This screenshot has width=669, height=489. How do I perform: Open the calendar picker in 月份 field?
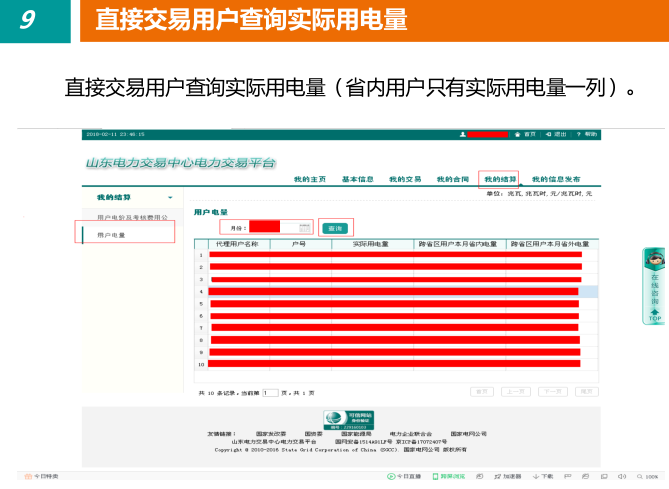(304, 228)
